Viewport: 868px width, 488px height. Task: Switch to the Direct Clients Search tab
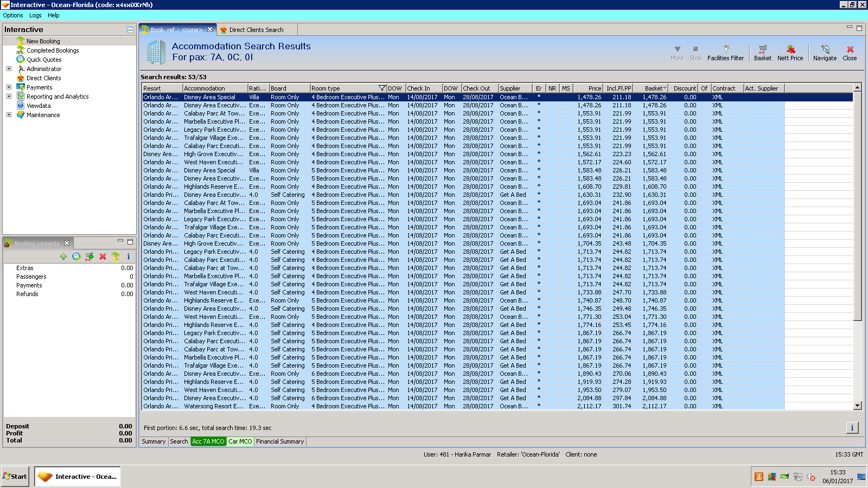tap(256, 30)
